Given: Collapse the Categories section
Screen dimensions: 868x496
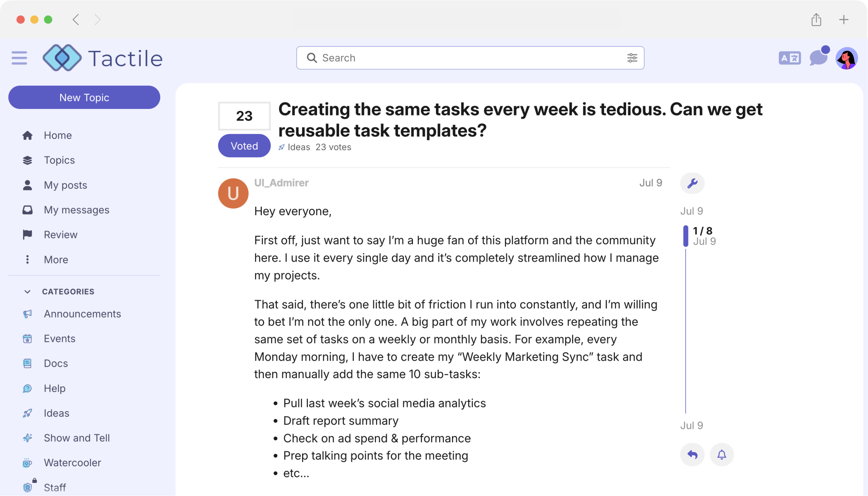Looking at the screenshot, I should pos(27,292).
